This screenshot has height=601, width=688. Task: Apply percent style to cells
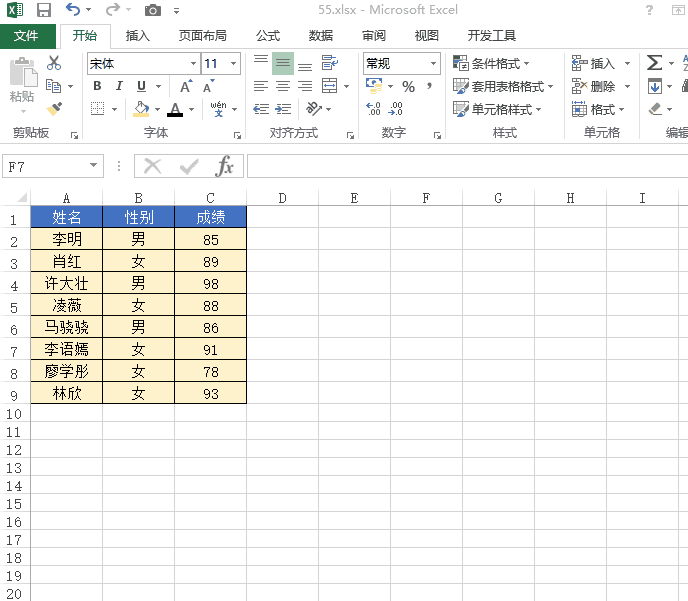pyautogui.click(x=408, y=86)
